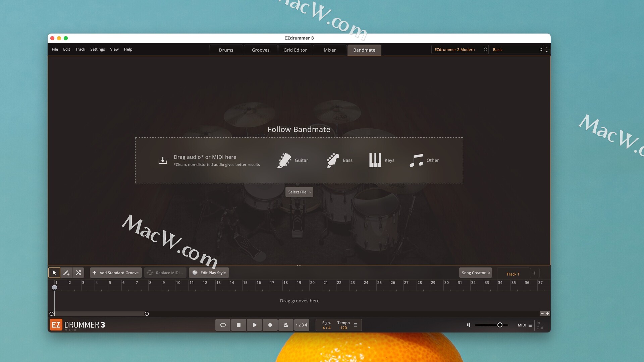The width and height of the screenshot is (644, 362).
Task: Open the Select File dropdown
Action: (299, 192)
